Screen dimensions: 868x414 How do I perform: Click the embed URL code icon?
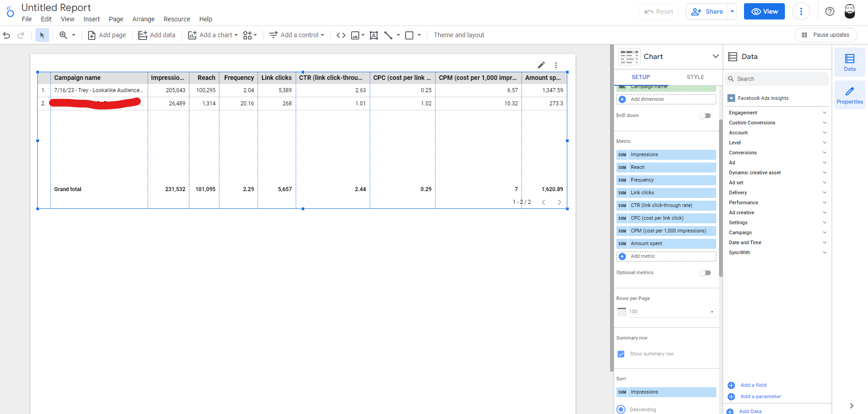[341, 35]
